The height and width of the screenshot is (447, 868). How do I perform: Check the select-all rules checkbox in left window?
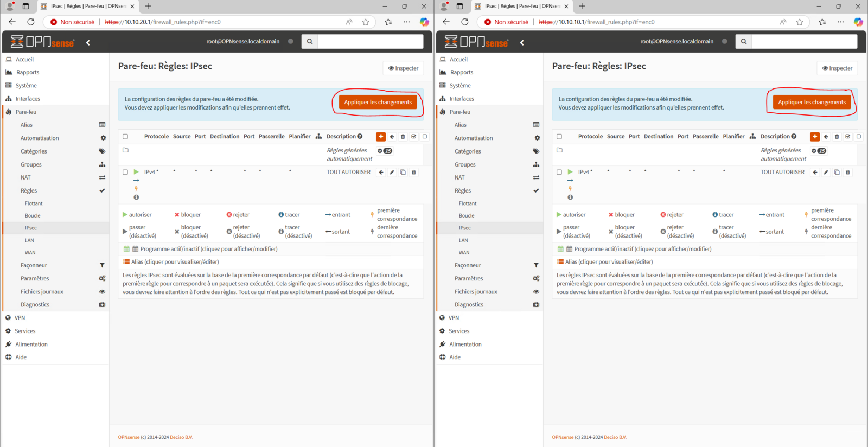tap(125, 137)
